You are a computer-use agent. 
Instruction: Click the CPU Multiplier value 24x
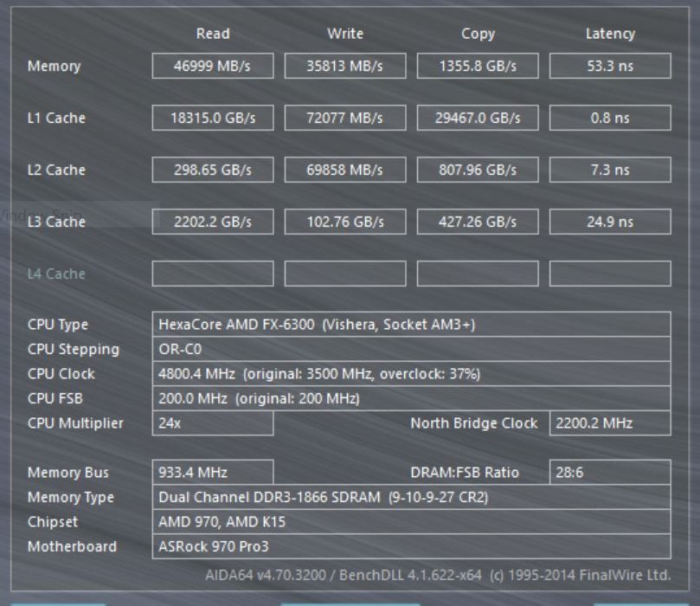tap(213, 422)
